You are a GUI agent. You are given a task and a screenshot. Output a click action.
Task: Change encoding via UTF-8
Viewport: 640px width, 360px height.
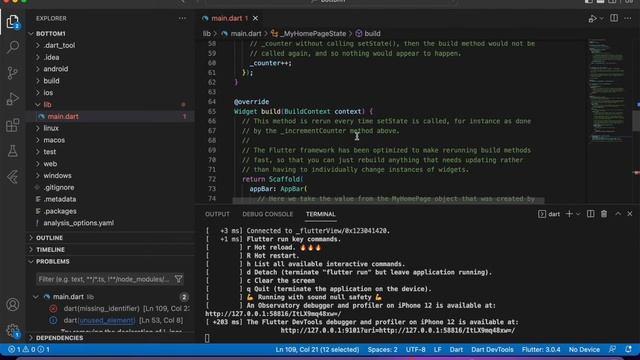click(416, 349)
